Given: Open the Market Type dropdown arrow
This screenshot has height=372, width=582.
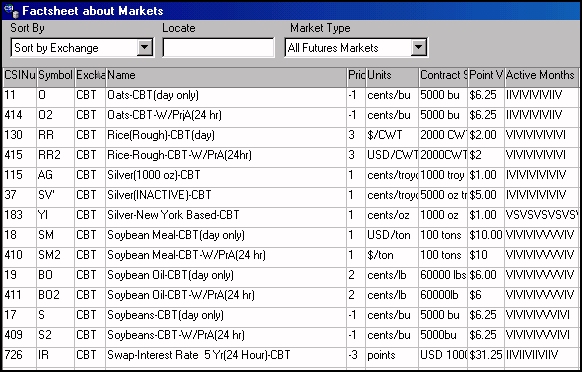Looking at the screenshot, I should (419, 48).
